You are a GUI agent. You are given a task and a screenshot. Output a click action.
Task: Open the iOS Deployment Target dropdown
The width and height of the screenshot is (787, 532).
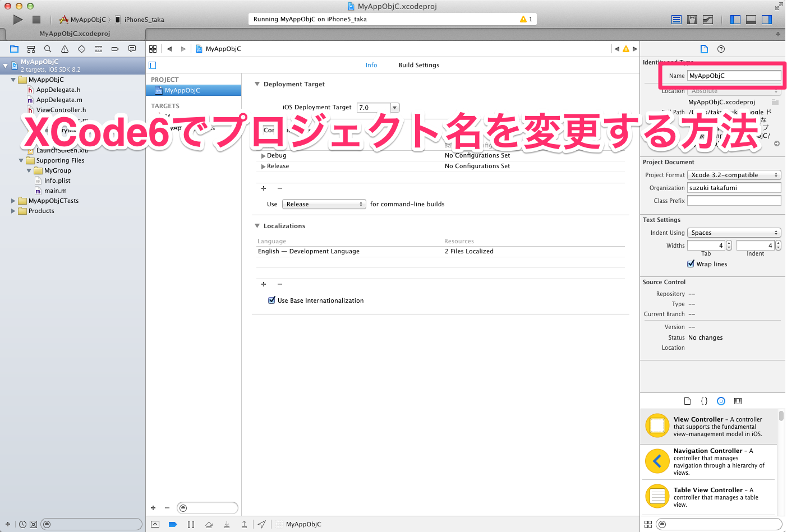[395, 108]
